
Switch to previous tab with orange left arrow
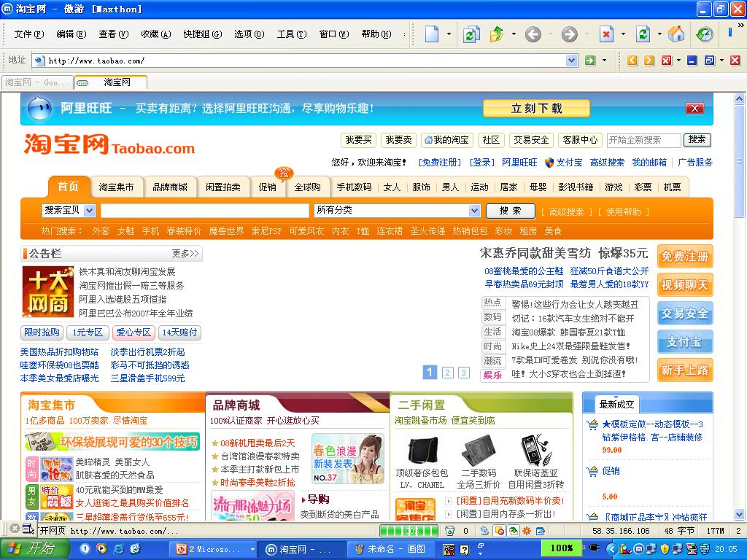point(632,61)
